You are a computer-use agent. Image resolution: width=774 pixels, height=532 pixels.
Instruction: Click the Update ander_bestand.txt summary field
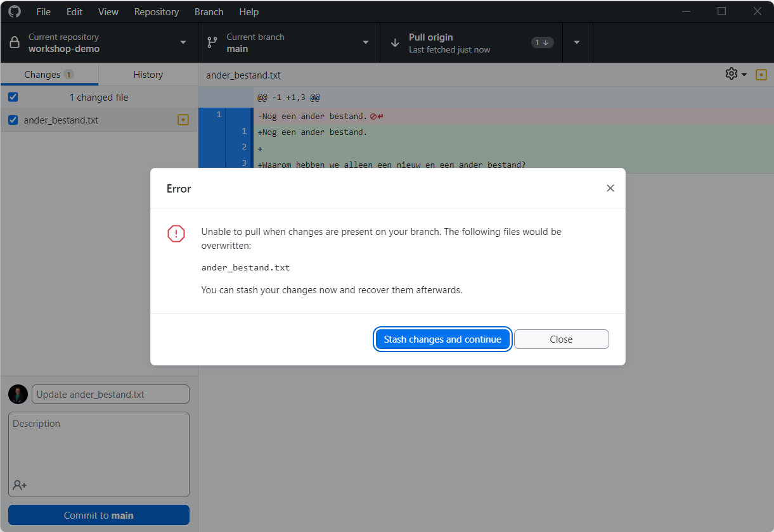click(x=110, y=394)
